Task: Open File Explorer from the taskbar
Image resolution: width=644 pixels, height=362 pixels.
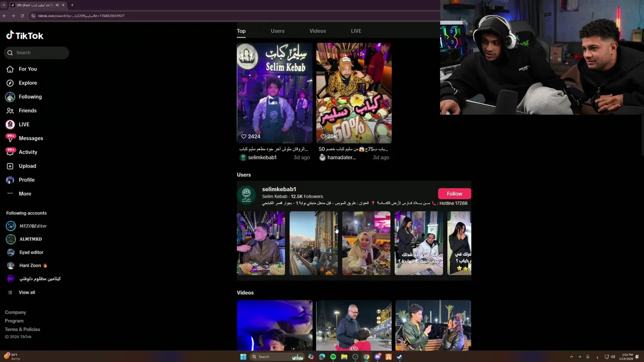Action: 344,357
